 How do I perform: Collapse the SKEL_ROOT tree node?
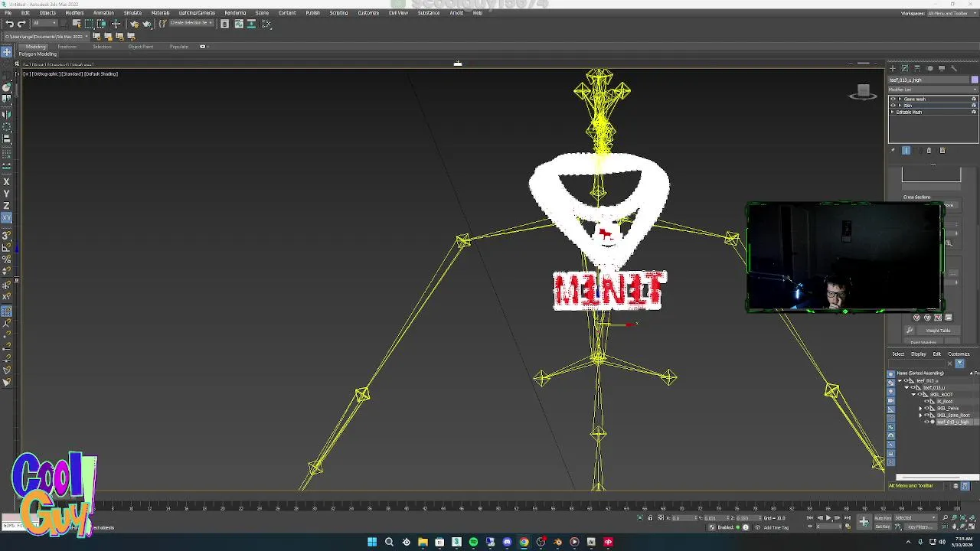pyautogui.click(x=914, y=395)
